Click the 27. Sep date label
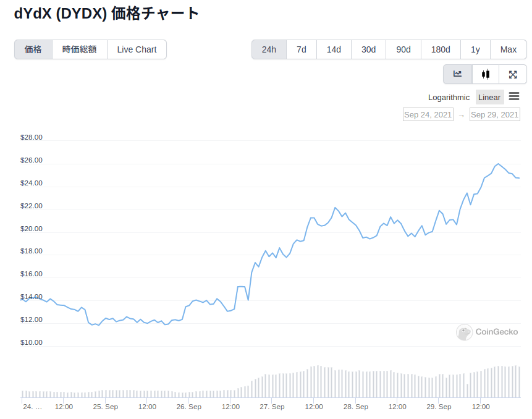 pos(272,407)
